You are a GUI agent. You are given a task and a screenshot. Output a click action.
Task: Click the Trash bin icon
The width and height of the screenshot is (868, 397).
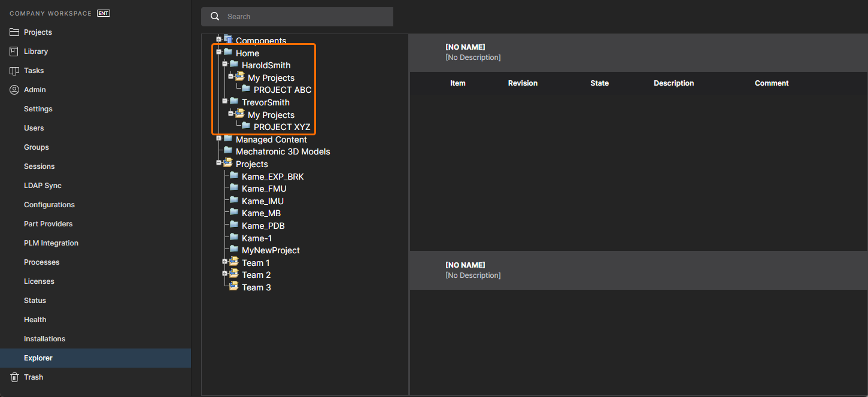14,377
